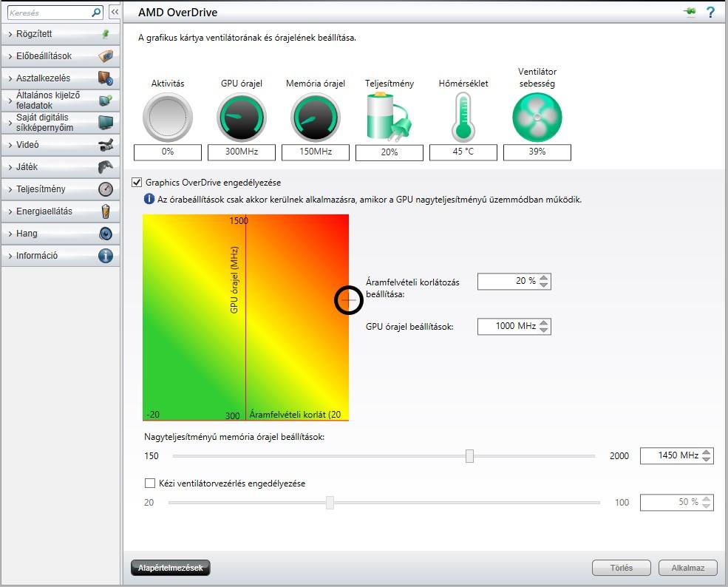Image resolution: width=728 pixels, height=587 pixels.
Task: Click the blue info icon beside the clock note
Action: (149, 199)
